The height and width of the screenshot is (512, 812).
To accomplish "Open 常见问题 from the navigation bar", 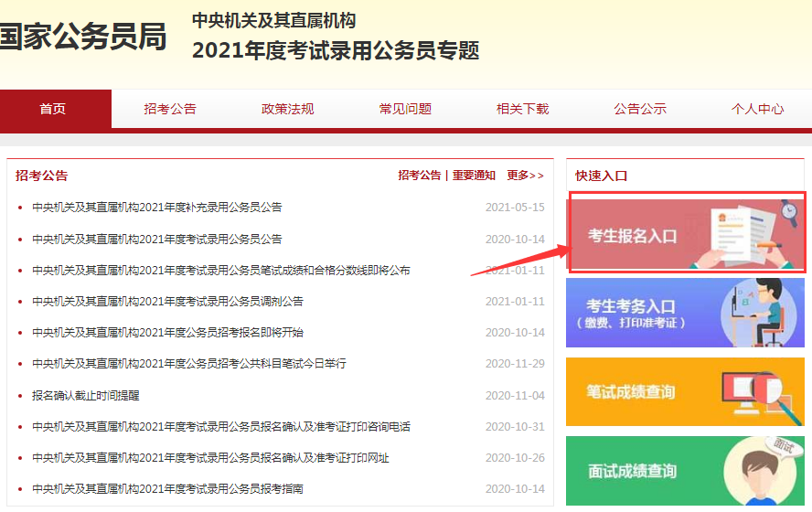I will pyautogui.click(x=405, y=109).
